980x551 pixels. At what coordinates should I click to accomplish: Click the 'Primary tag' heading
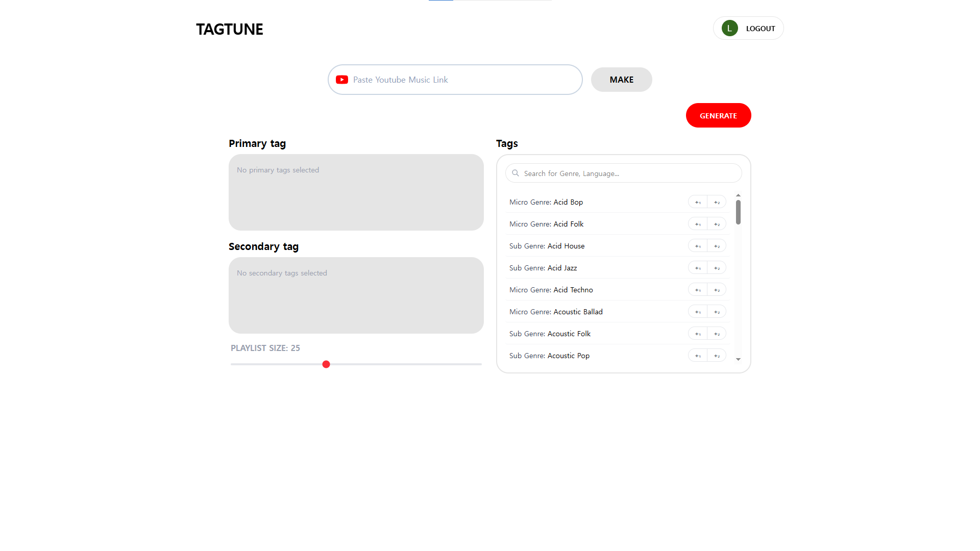tap(257, 143)
